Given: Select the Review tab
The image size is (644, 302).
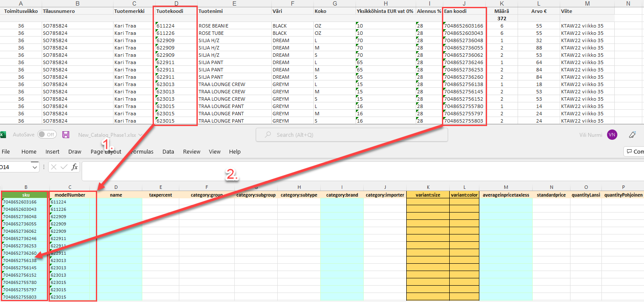Looking at the screenshot, I should 191,151.
